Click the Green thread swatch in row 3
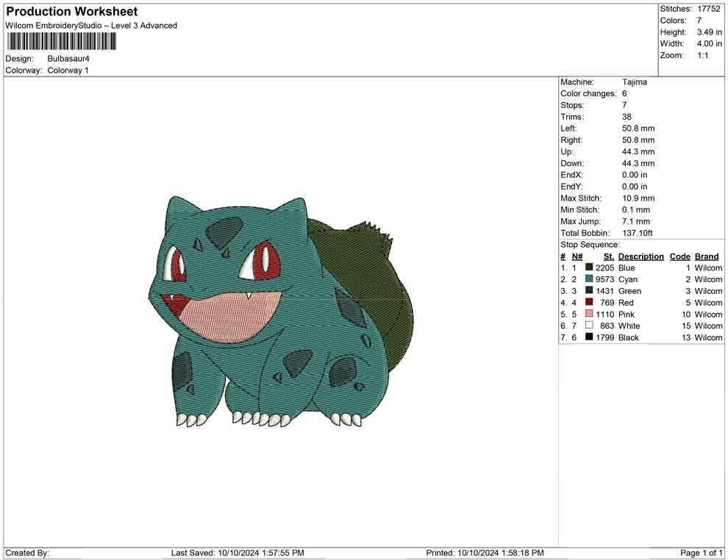 (589, 291)
